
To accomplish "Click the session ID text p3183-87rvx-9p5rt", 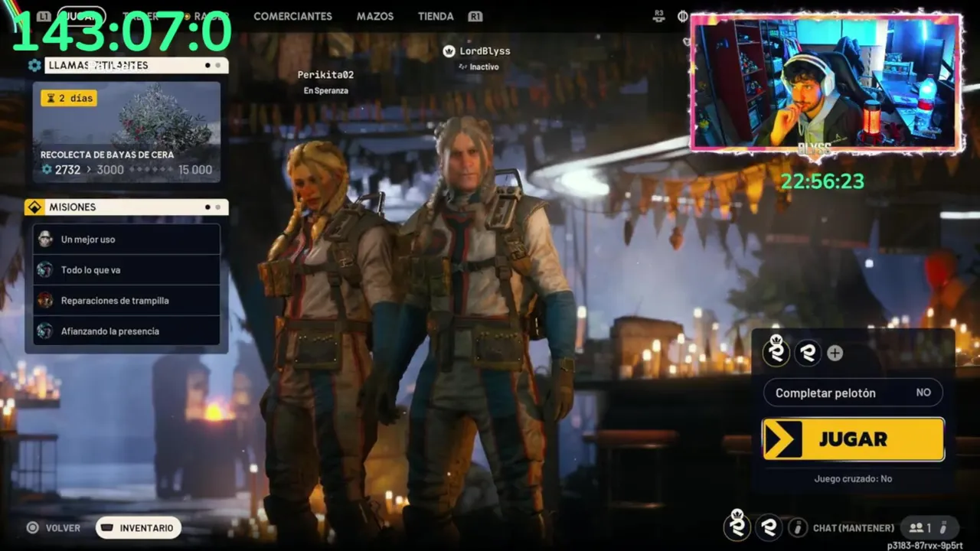I will click(924, 546).
